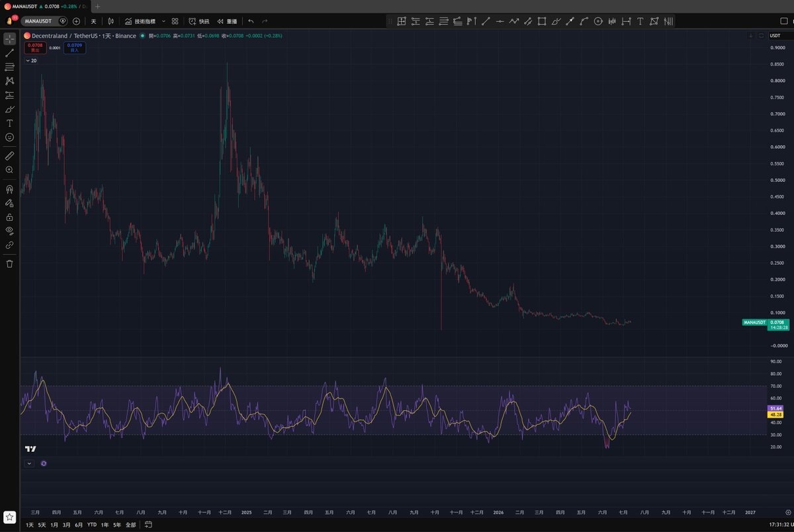
Task: Click the undo arrow in top toolbar
Action: point(251,21)
